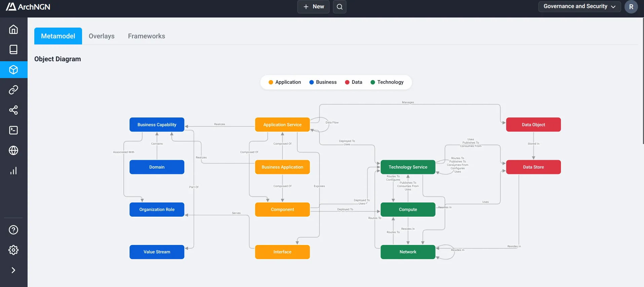Click the Contains relationship label
The height and width of the screenshot is (287, 644).
157,144
